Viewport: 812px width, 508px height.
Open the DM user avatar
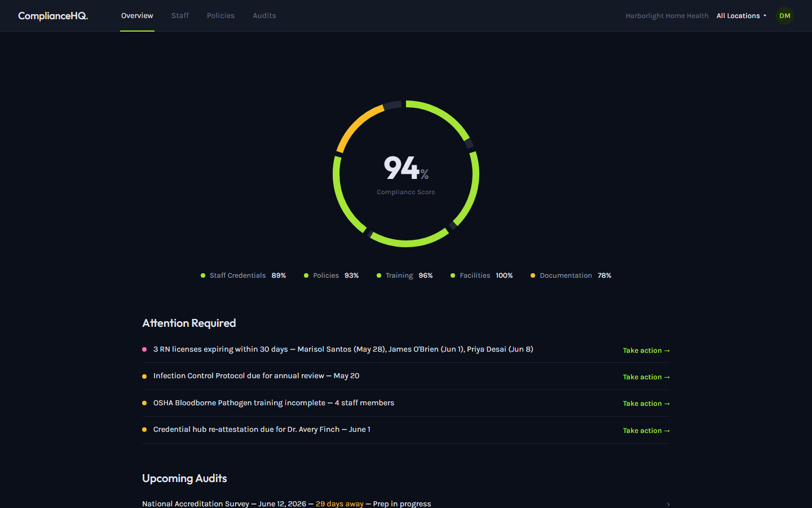pos(785,16)
